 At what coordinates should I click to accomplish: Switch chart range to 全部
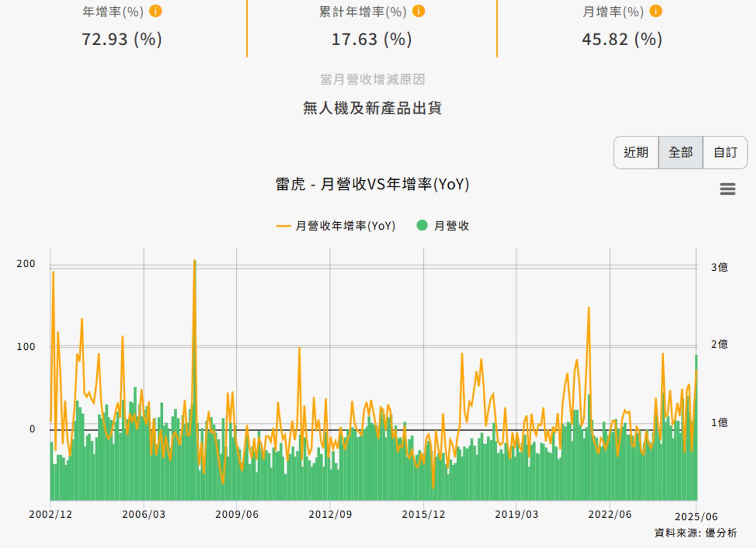(x=680, y=153)
